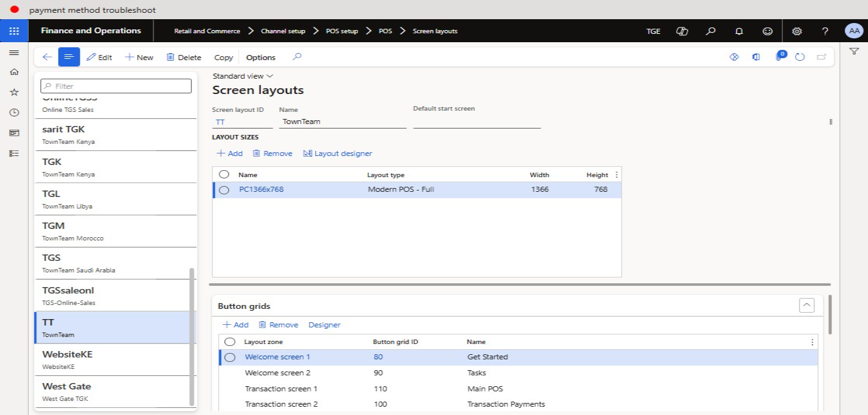Open Recent clock icon in sidebar

14,113
